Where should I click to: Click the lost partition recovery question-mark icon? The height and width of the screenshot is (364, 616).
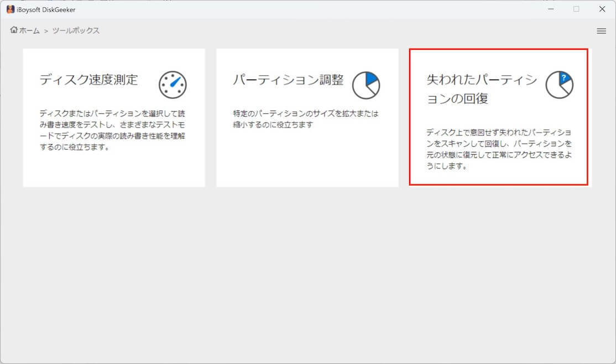coord(559,85)
